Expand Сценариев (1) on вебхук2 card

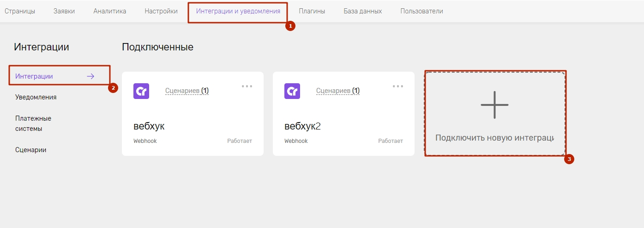tap(338, 91)
